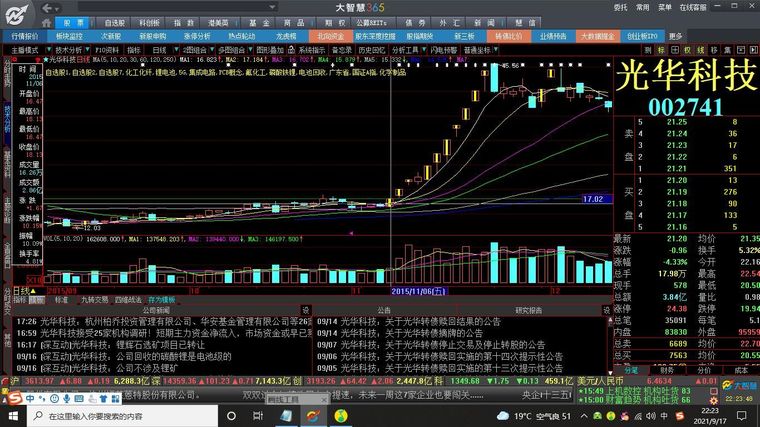Open the 闪电预警 toolbar button
The height and width of the screenshot is (427, 760).
click(443, 50)
